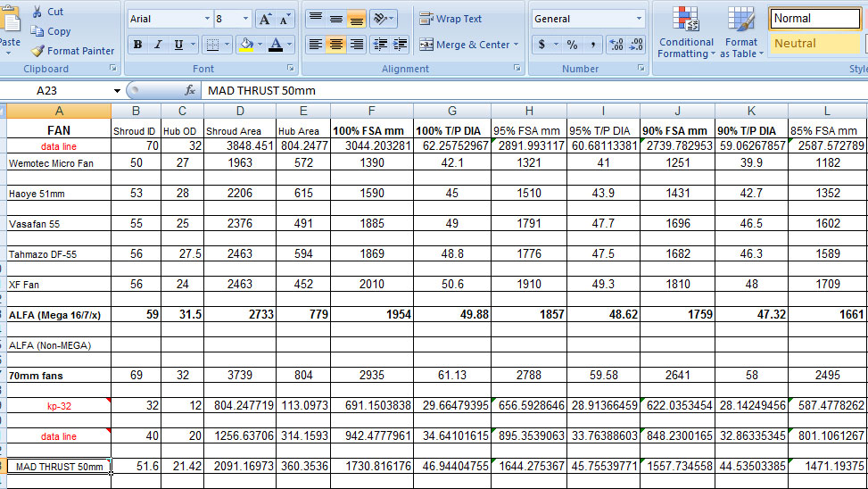Screen dimensions: 868x489
Task: Open Format as Table menu
Action: point(741,31)
